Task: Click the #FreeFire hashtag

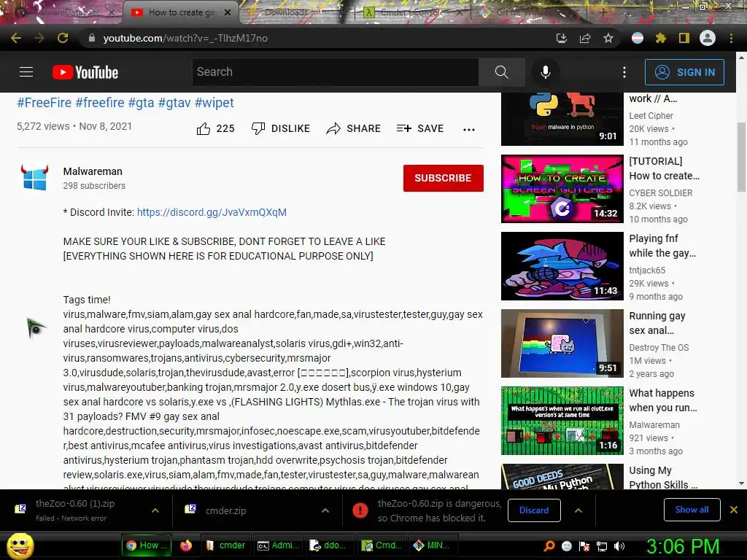Action: pos(44,103)
